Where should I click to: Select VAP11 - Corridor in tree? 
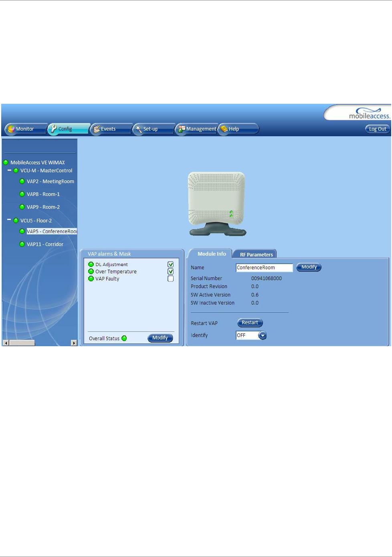pos(45,244)
